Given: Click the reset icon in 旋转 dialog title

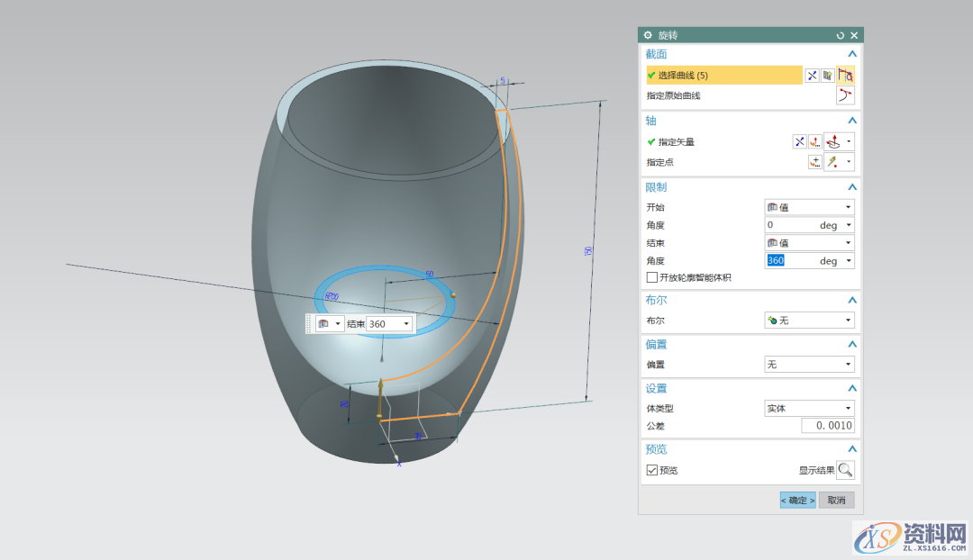Looking at the screenshot, I should (x=841, y=35).
